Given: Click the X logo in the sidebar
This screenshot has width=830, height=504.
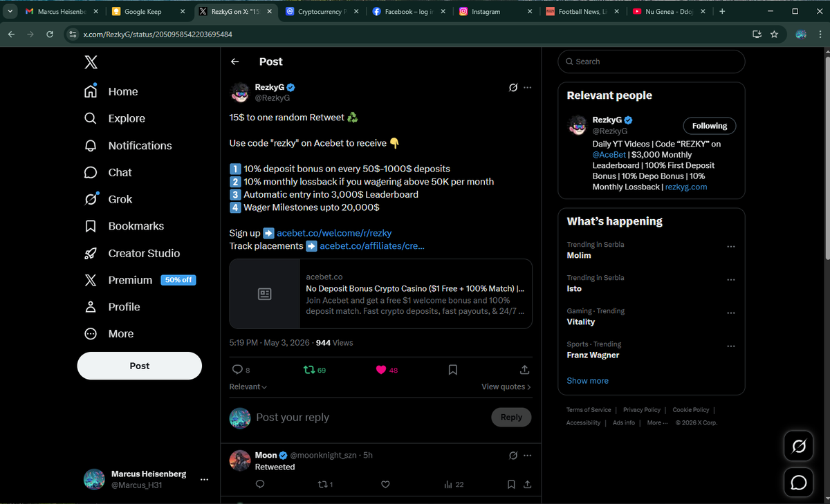Looking at the screenshot, I should click(x=91, y=62).
